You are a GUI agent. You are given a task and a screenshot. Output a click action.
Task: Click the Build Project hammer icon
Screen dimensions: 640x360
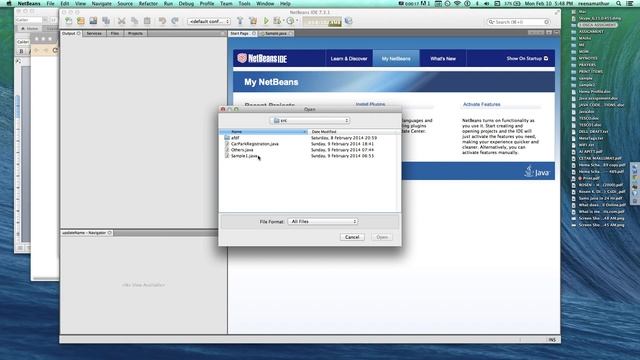tap(240, 21)
